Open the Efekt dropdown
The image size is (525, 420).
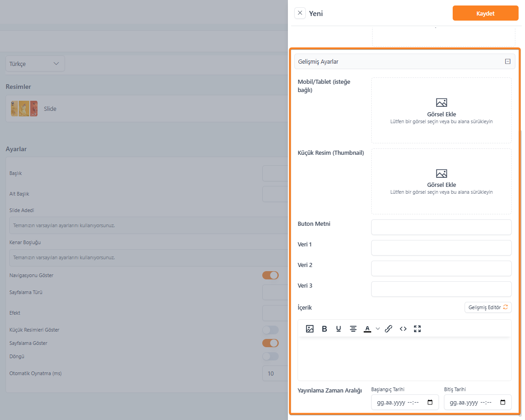(x=275, y=313)
